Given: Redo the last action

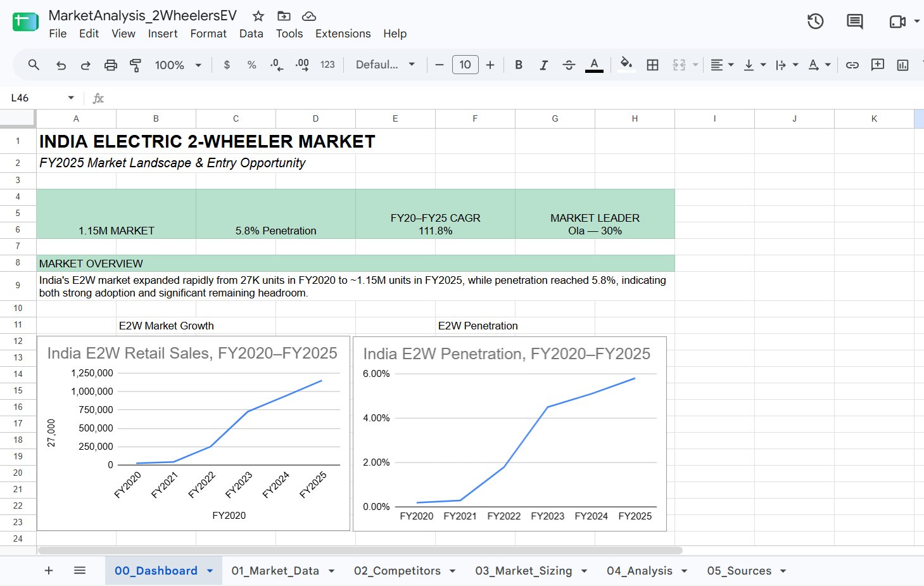Looking at the screenshot, I should click(x=85, y=65).
